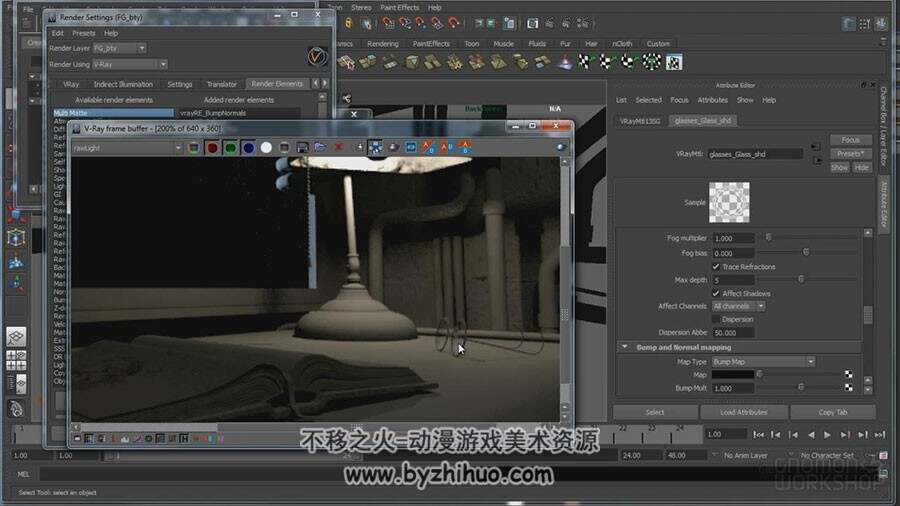Toggle green channel in frame buffer
900x506 pixels.
(230, 147)
